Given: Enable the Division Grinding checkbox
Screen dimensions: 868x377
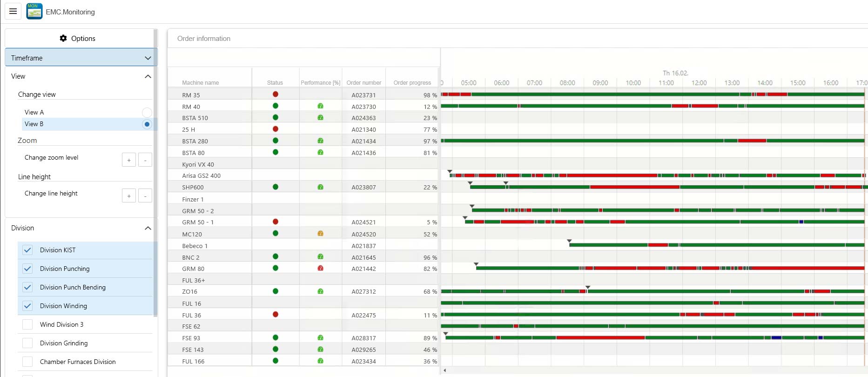Looking at the screenshot, I should pyautogui.click(x=27, y=343).
